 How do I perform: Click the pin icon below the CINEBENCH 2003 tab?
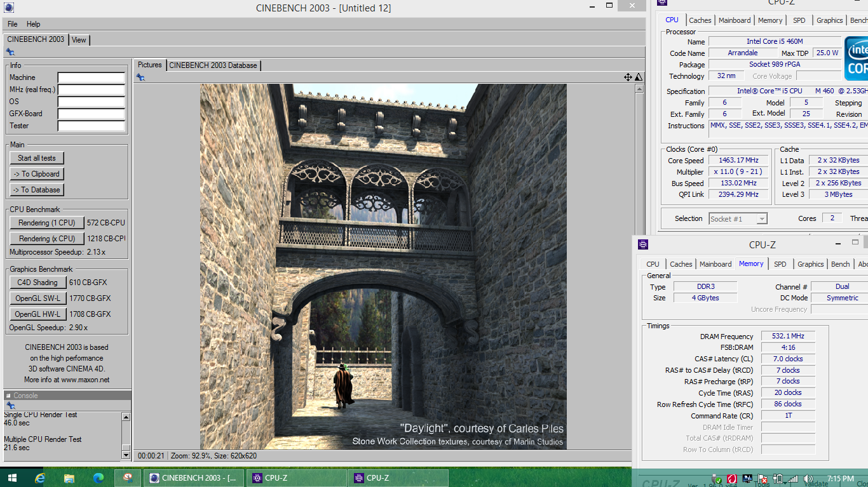pyautogui.click(x=10, y=52)
